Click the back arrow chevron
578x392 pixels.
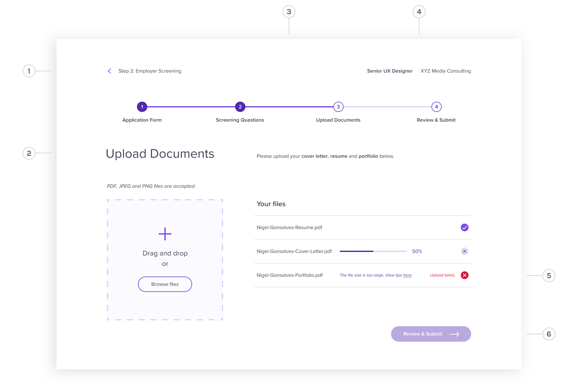(x=109, y=71)
